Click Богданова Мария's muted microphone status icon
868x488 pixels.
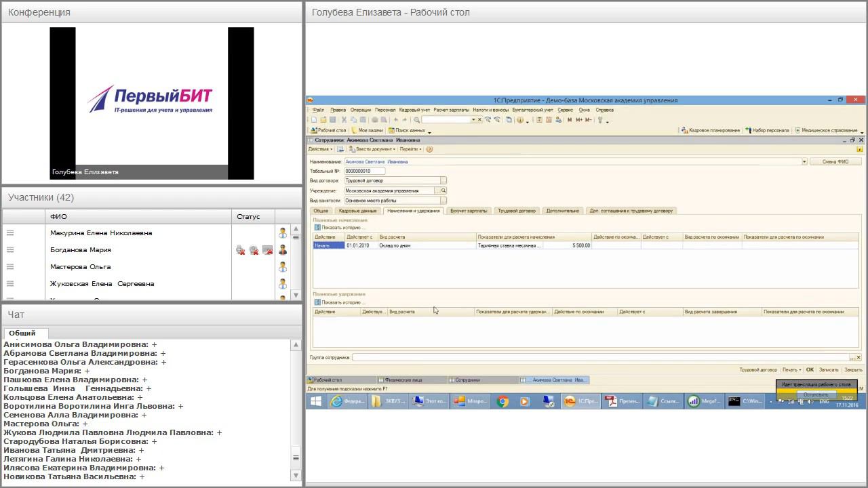240,250
